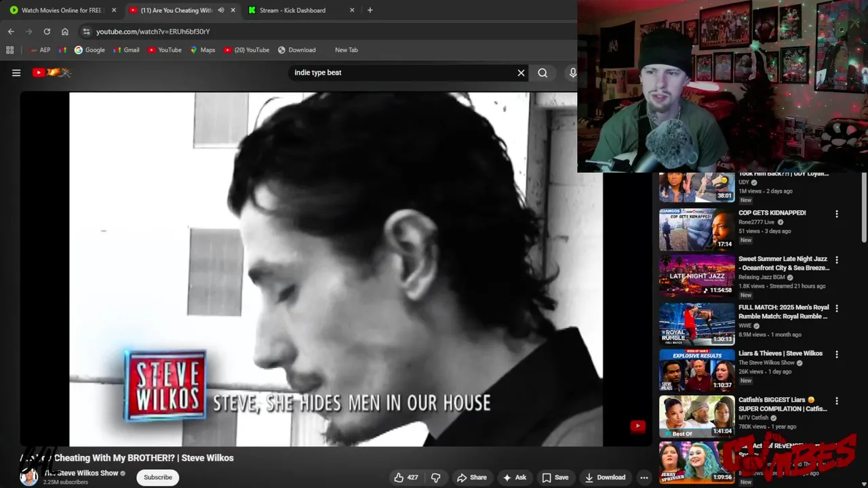Click the MTV Catfish channel name
This screenshot has width=868, height=488.
click(753, 418)
